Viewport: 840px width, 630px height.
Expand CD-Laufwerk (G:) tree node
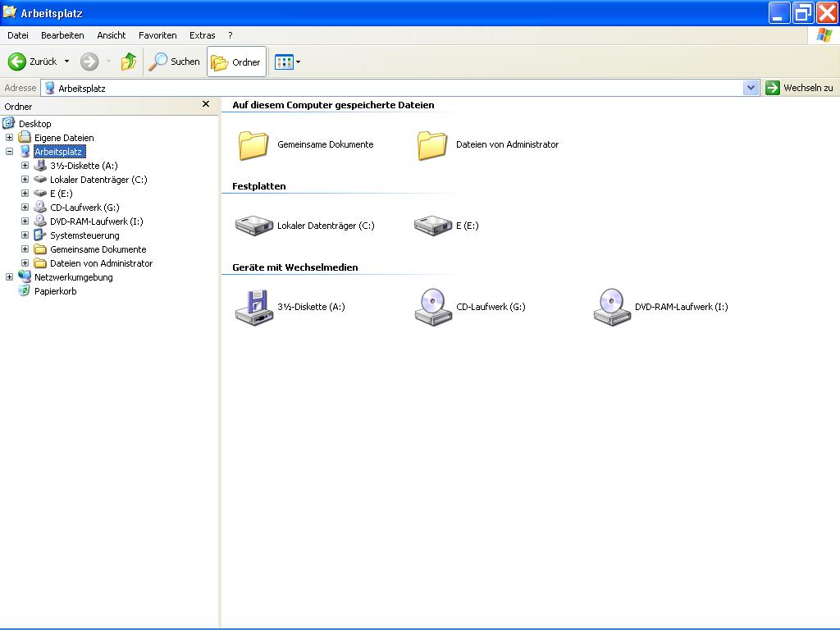coord(25,208)
